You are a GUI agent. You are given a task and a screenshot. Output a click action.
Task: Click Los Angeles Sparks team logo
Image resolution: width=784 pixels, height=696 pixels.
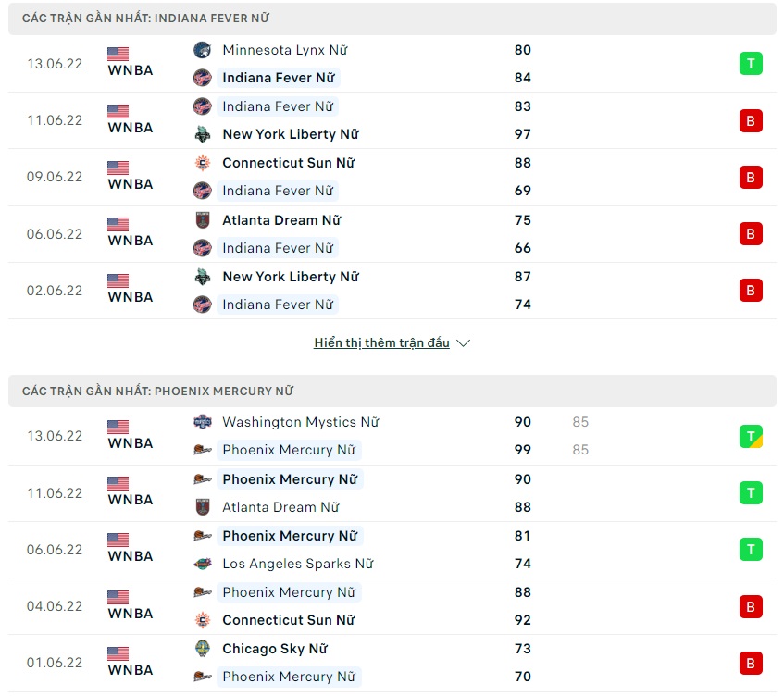click(203, 564)
